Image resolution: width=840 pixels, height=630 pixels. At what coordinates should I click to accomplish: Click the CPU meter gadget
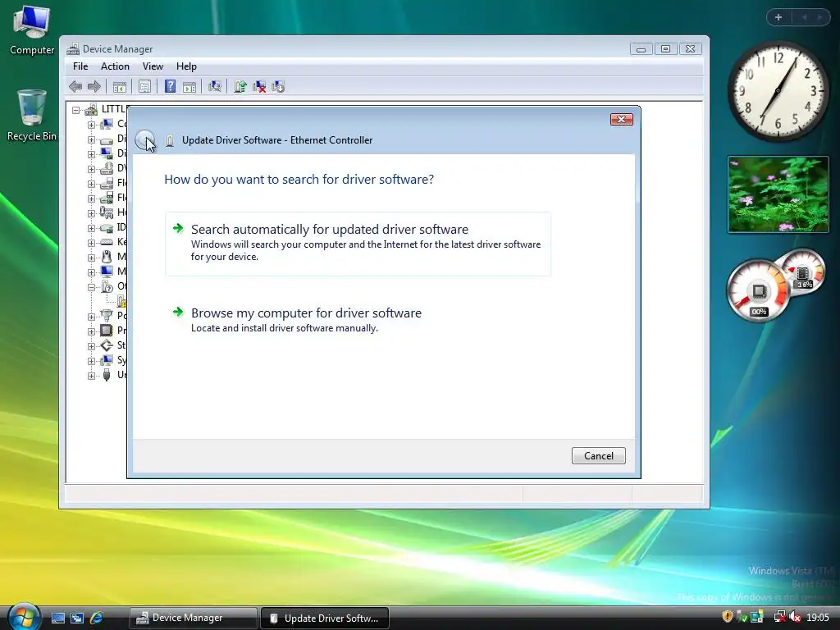[776, 285]
